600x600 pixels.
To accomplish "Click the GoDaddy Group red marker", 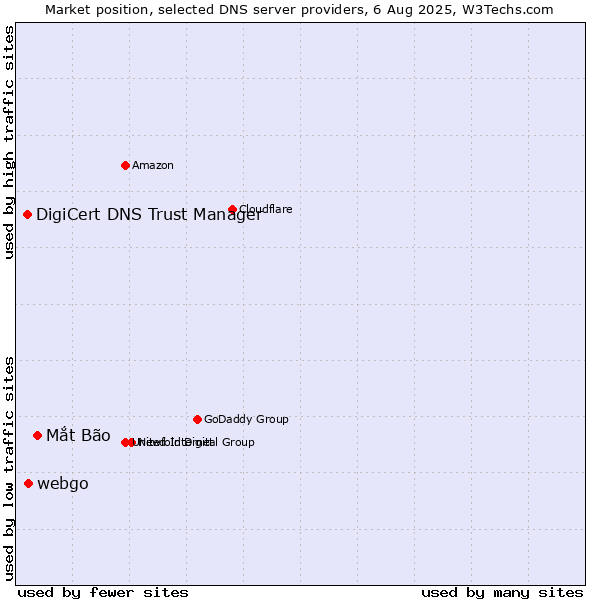I will (197, 419).
